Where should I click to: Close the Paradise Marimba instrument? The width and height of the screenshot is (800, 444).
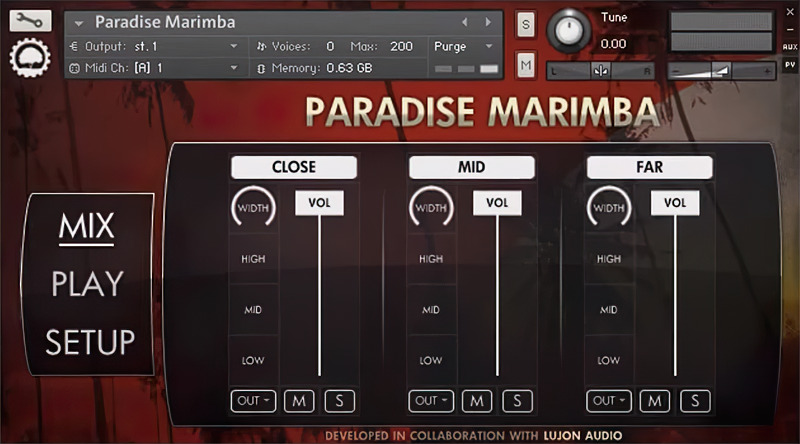pyautogui.click(x=790, y=11)
